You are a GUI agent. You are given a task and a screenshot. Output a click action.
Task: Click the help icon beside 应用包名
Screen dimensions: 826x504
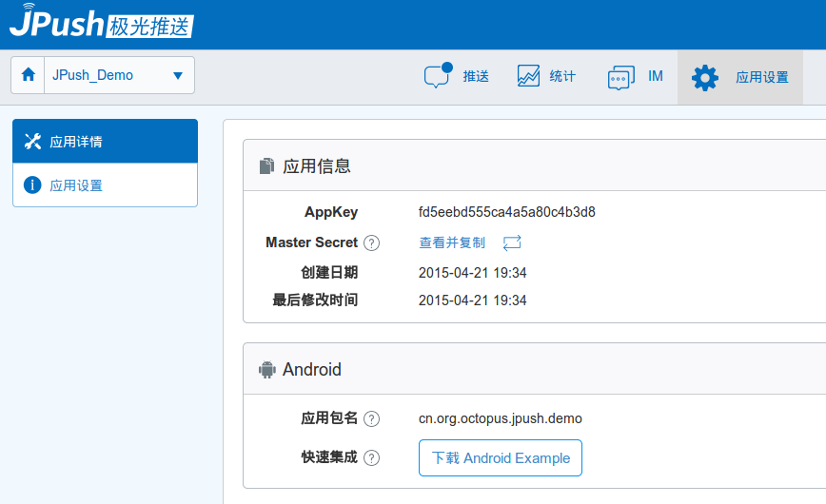pos(371,418)
